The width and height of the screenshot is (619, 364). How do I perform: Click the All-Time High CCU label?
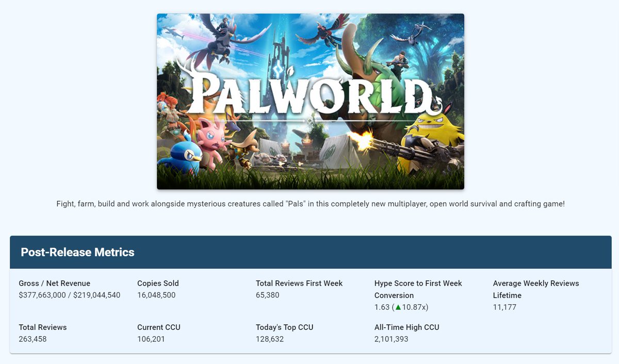coord(405,327)
